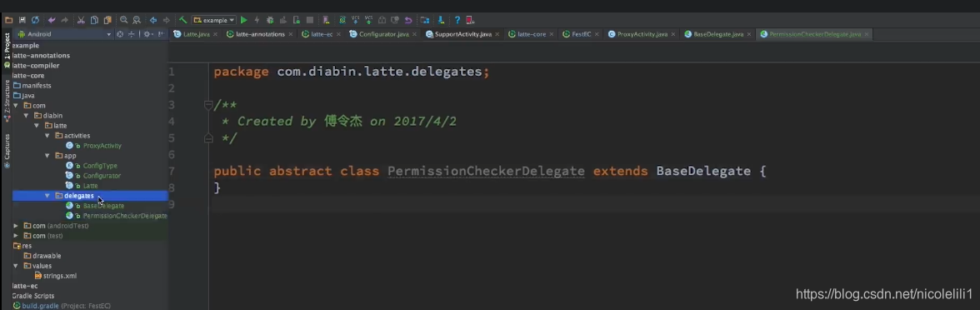The height and width of the screenshot is (310, 980).
Task: Stop the running process with the square icon
Action: pos(310,20)
